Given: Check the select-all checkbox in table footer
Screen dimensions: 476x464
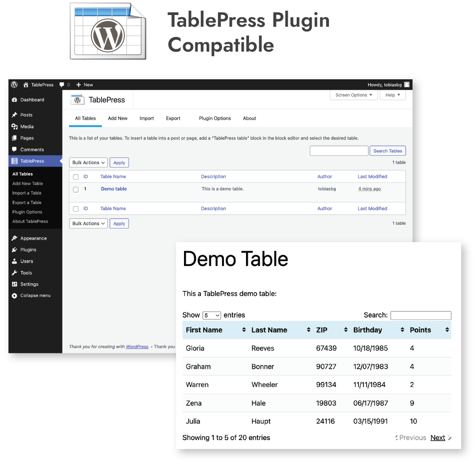Looking at the screenshot, I should pyautogui.click(x=76, y=209).
